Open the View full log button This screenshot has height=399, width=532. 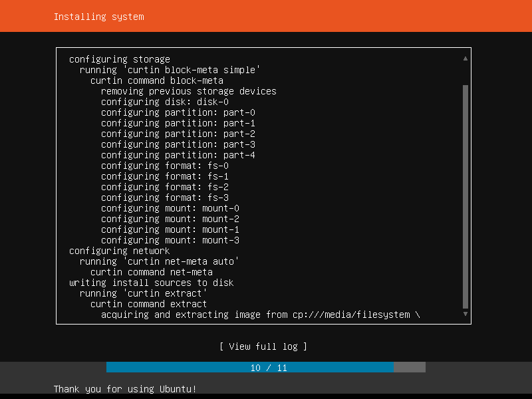coord(263,346)
